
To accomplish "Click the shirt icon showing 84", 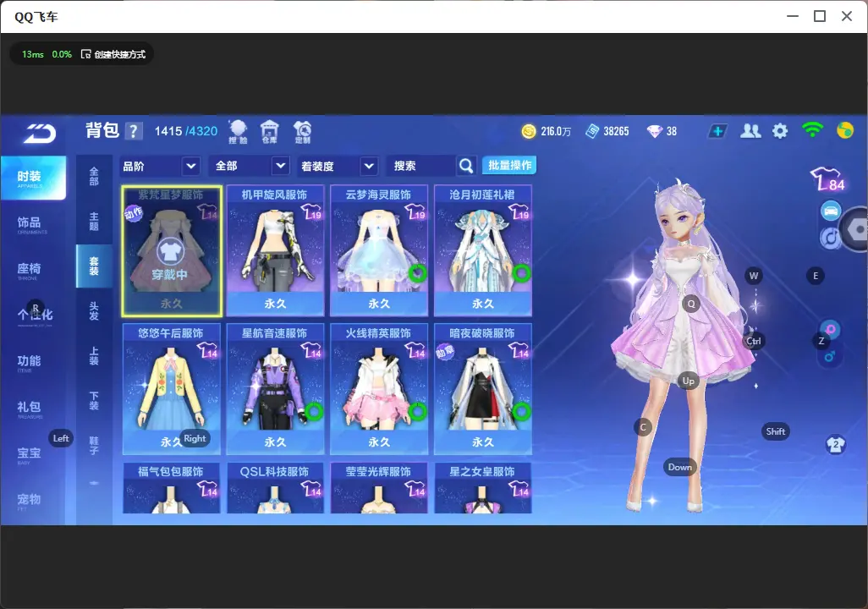I will point(828,179).
